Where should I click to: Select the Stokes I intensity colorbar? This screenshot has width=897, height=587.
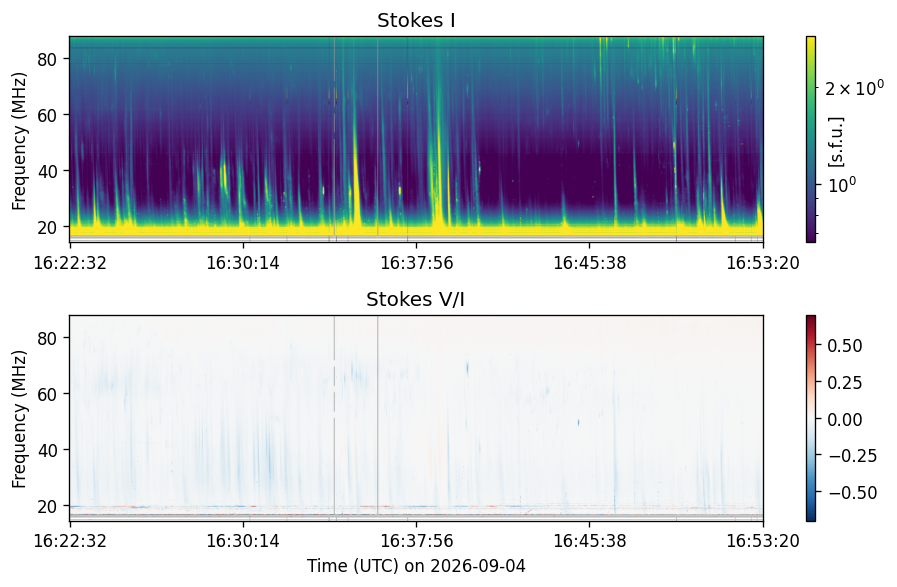coord(811,139)
